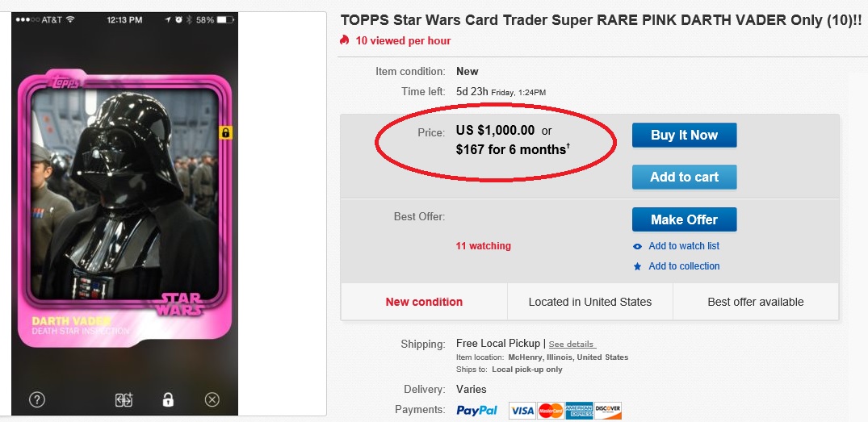Click the fire icon beside viewed per hour
The width and height of the screenshot is (868, 422).
(345, 40)
